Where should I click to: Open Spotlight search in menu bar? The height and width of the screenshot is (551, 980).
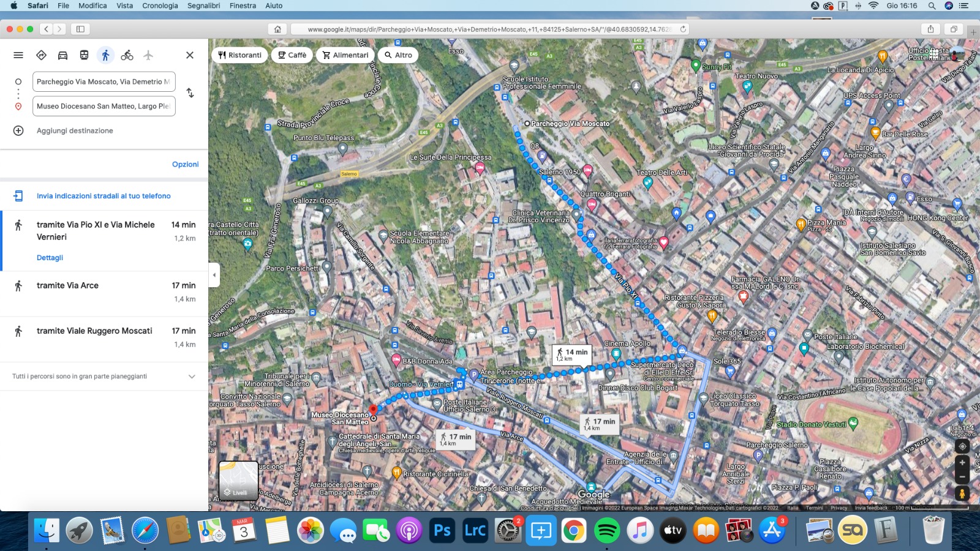click(932, 6)
